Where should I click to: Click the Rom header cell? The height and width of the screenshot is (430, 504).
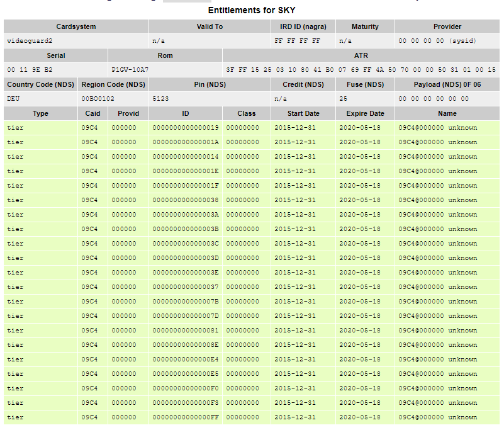165,55
